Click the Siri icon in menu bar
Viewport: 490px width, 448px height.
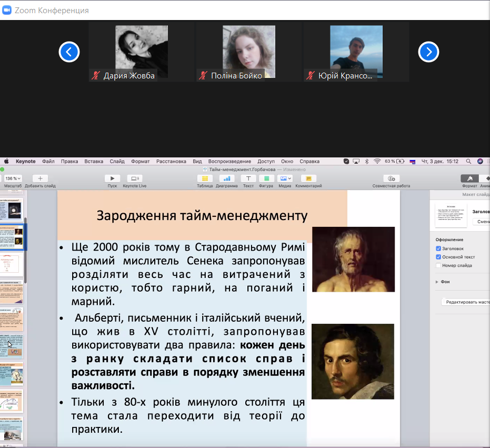(x=481, y=161)
